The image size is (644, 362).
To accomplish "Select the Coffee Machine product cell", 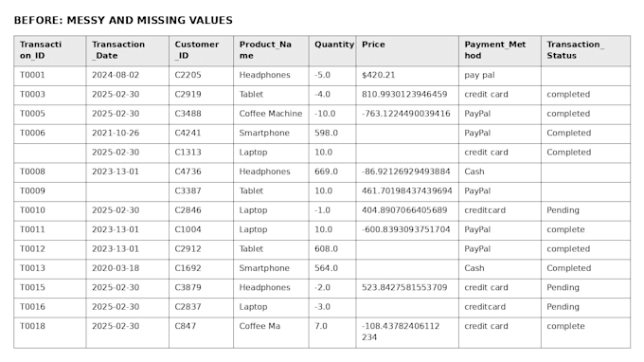I will point(271,115).
